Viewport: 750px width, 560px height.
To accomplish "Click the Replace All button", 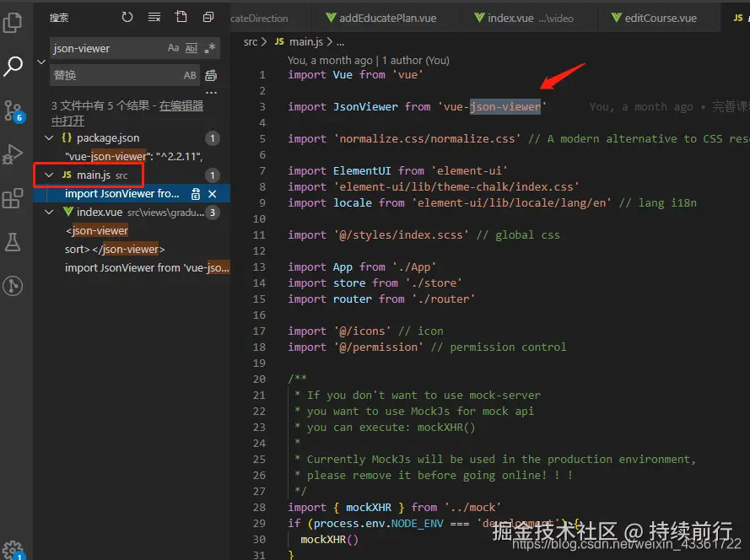I will tap(211, 75).
